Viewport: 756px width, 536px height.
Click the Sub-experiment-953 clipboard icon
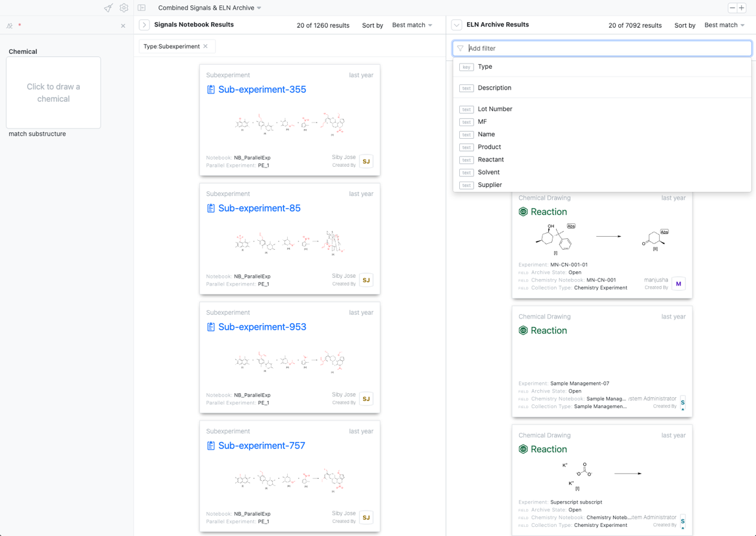(210, 327)
